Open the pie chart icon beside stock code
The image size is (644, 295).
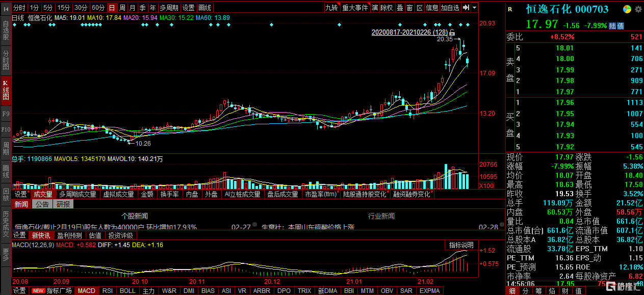(x=627, y=9)
